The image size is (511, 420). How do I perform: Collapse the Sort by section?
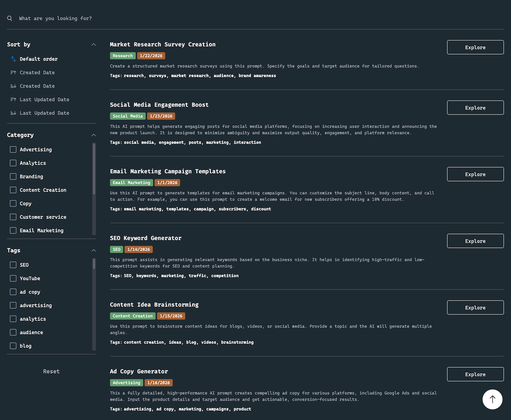[x=94, y=44]
